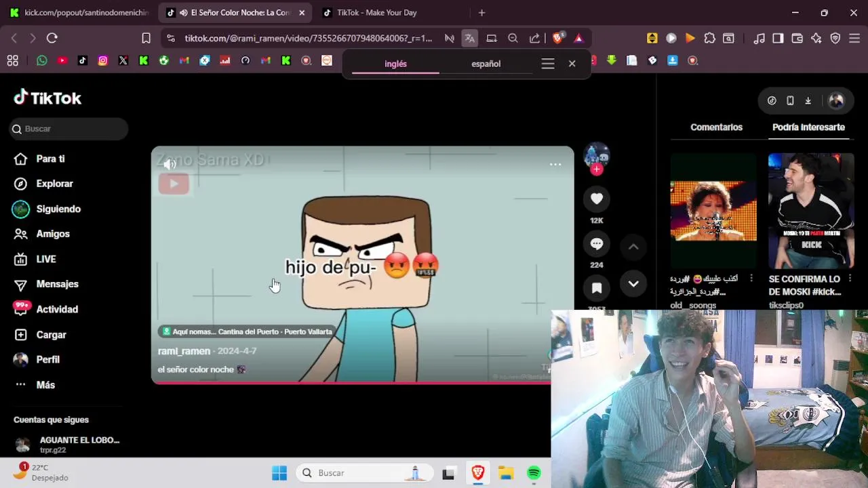Click the TikTok search field
This screenshot has height=488, width=868.
point(69,129)
